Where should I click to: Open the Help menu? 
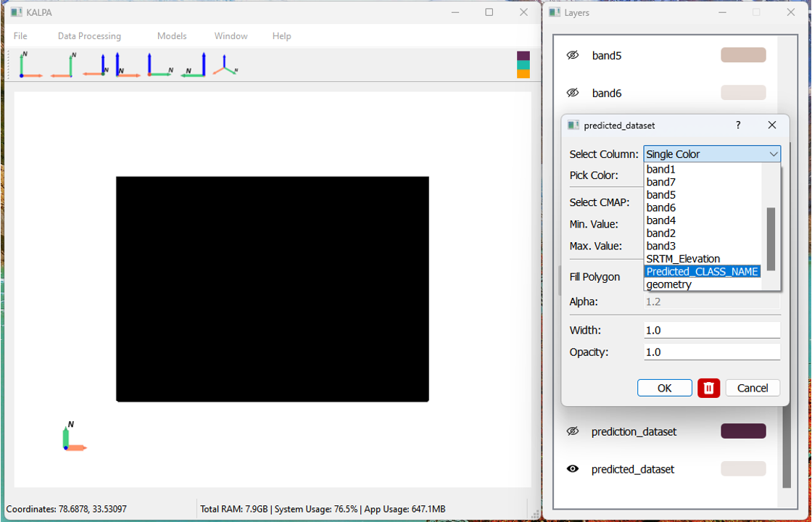pyautogui.click(x=282, y=36)
